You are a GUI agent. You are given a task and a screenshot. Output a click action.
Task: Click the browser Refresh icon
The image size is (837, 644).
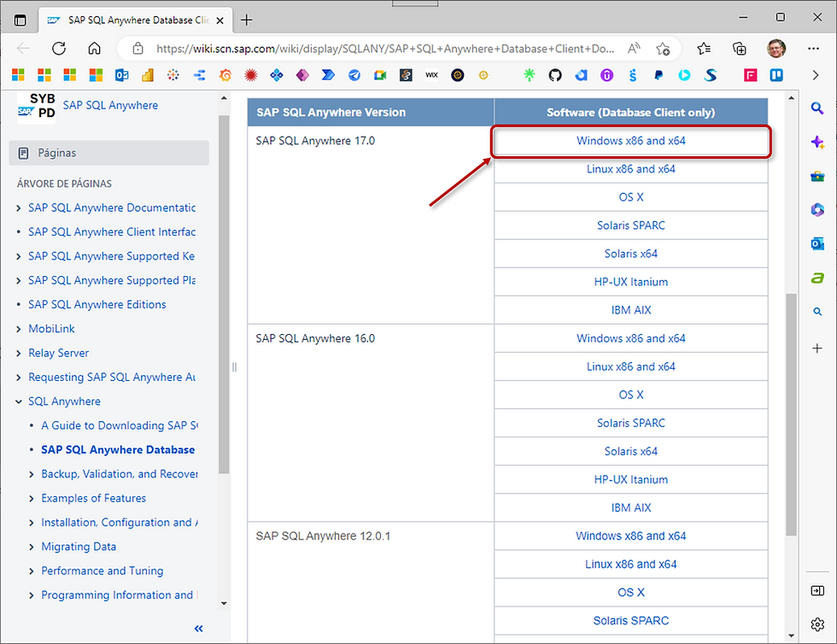[59, 49]
